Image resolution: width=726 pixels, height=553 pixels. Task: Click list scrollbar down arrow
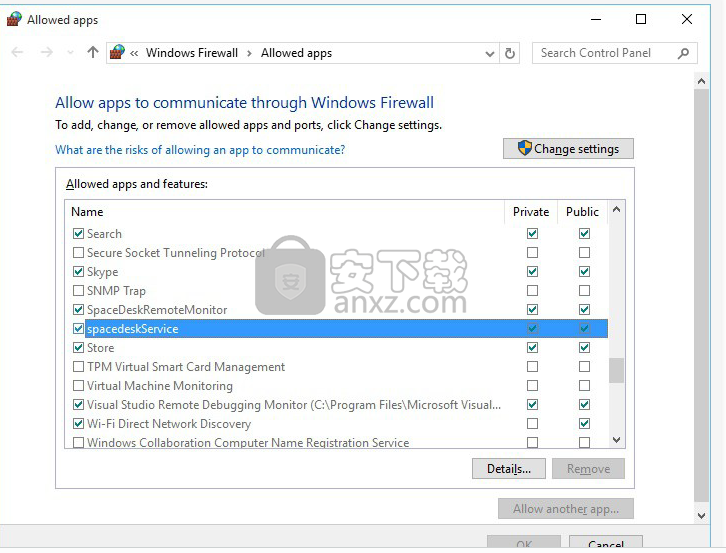616,440
